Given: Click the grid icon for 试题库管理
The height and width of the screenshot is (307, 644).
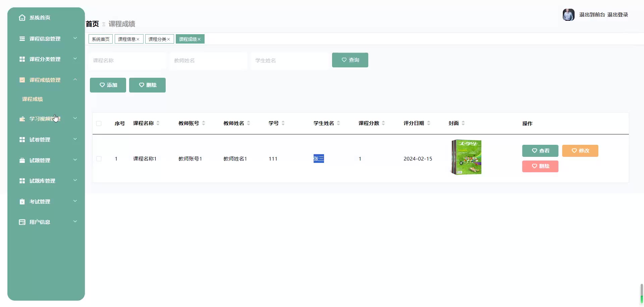Looking at the screenshot, I should [x=22, y=181].
